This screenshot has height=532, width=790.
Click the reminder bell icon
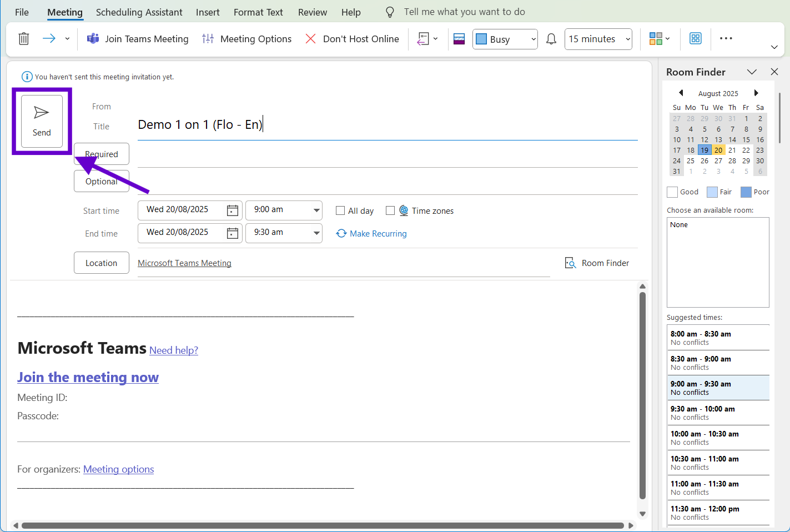pyautogui.click(x=551, y=39)
